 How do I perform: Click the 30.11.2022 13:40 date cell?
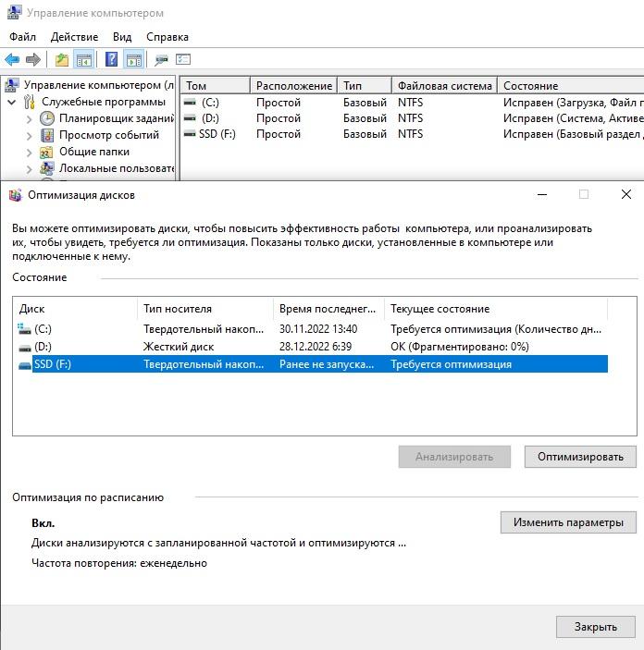coord(318,329)
